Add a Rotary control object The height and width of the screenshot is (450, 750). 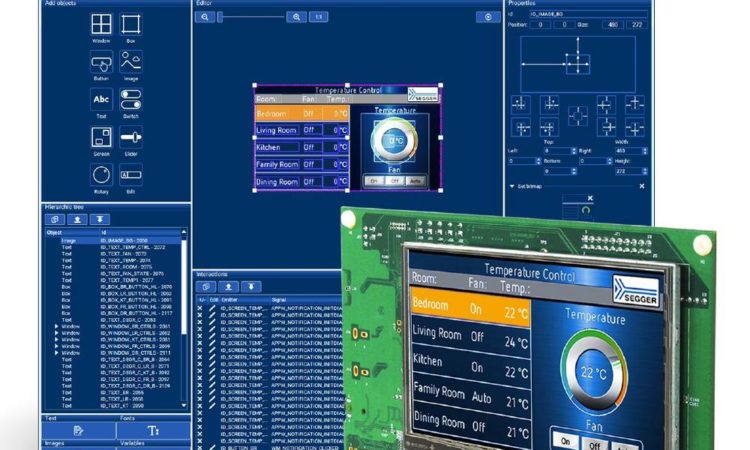[101, 176]
